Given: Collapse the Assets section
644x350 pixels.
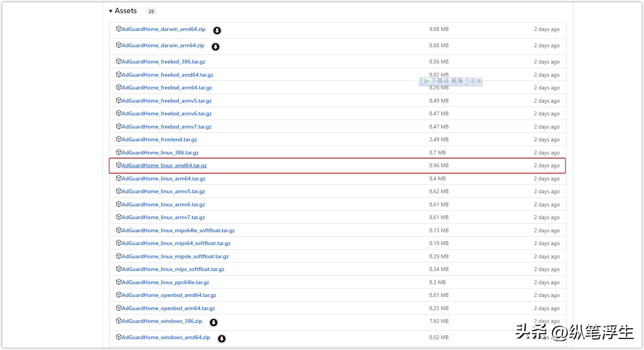Looking at the screenshot, I should [111, 11].
